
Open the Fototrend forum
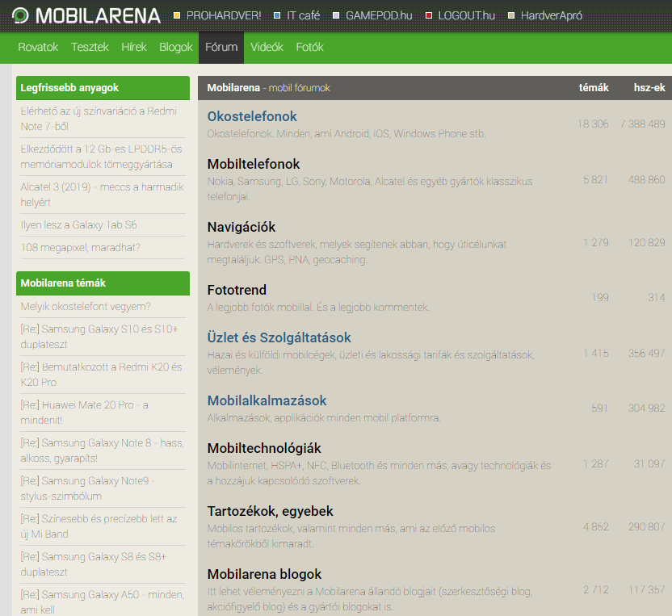coord(237,290)
